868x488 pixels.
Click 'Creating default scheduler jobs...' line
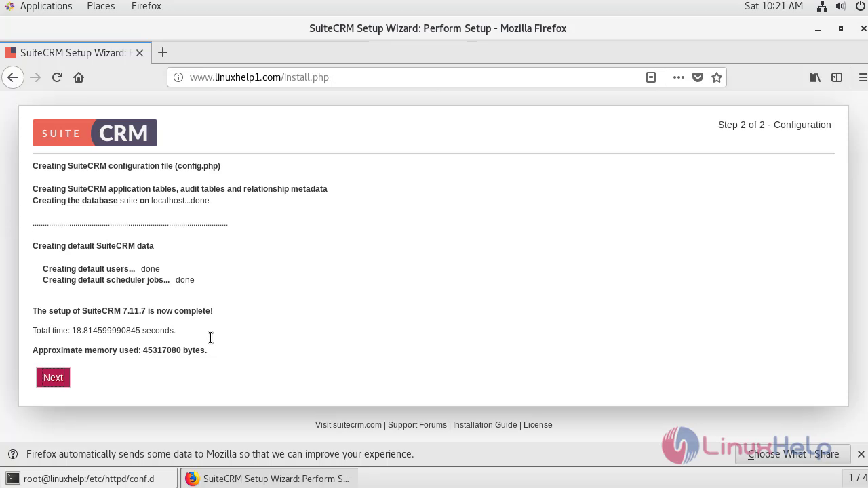(119, 280)
